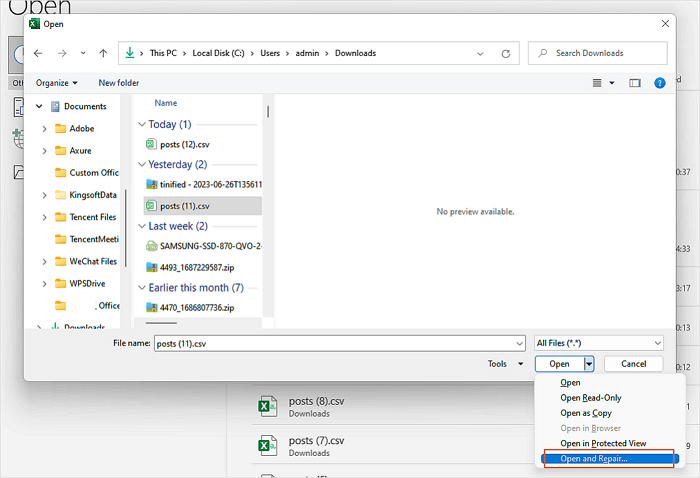Click the file list vertical scrollbar
The width and height of the screenshot is (700, 478).
pyautogui.click(x=268, y=111)
